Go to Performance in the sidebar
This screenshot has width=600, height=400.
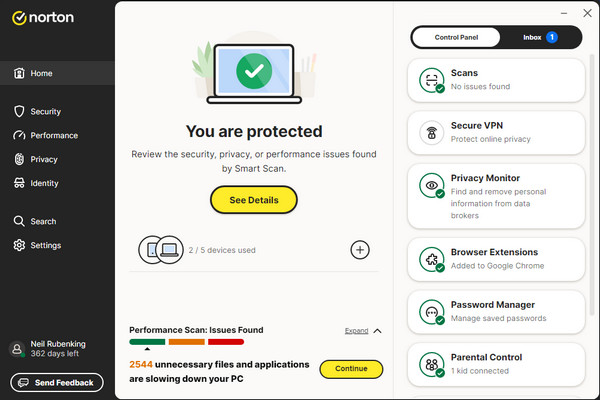tap(53, 135)
